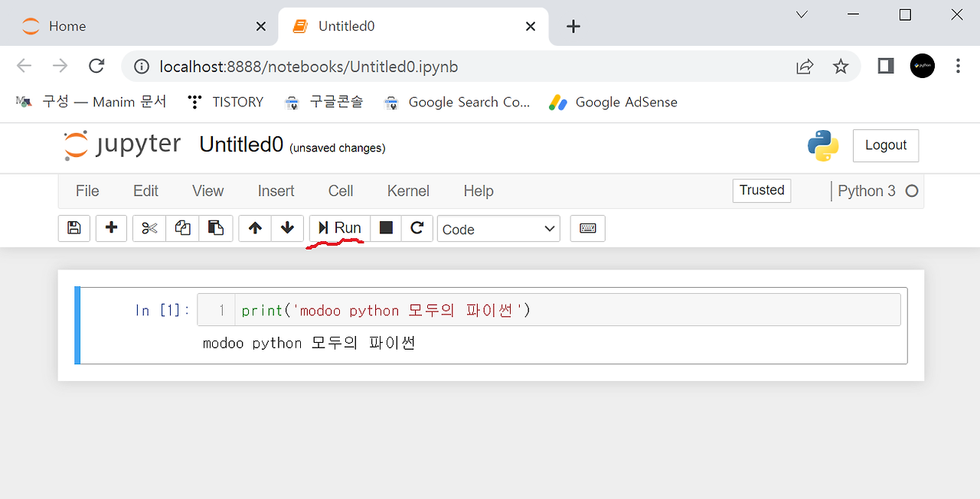Viewport: 980px width, 499px height.
Task: Reload the page
Action: coord(96,67)
